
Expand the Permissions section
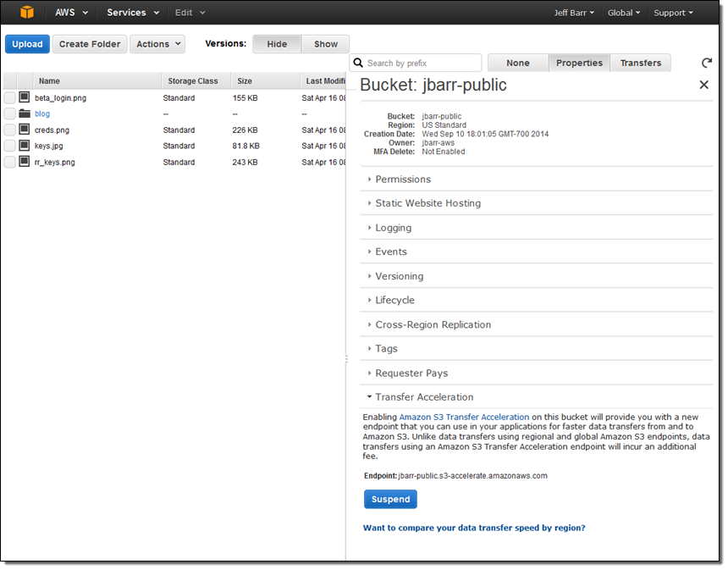click(x=403, y=180)
